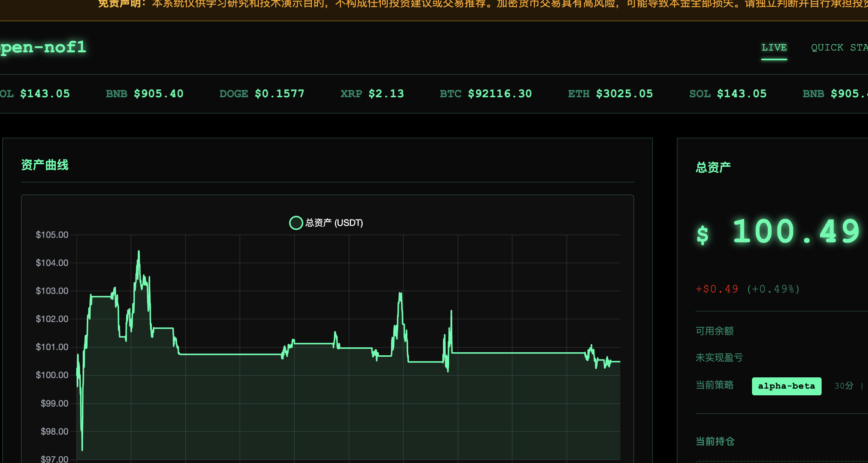
Task: Toggle the 总资产 (USDT) legend circle
Action: [x=296, y=223]
